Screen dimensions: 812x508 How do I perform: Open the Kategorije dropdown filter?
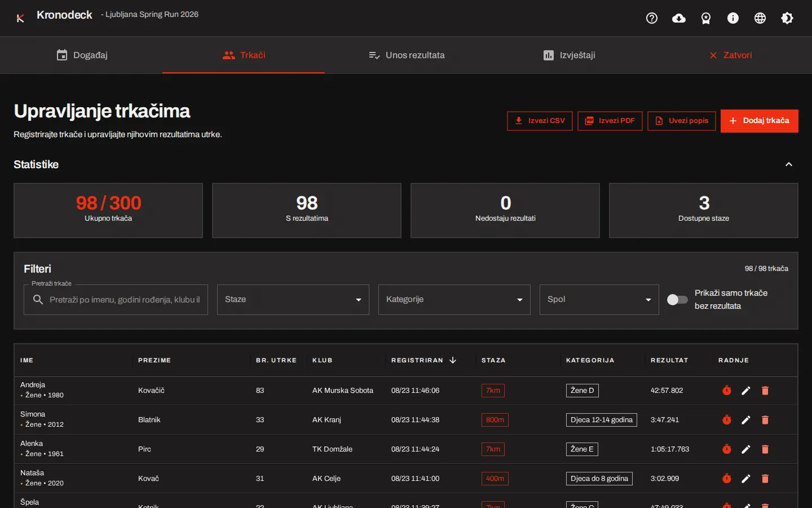tap(454, 300)
